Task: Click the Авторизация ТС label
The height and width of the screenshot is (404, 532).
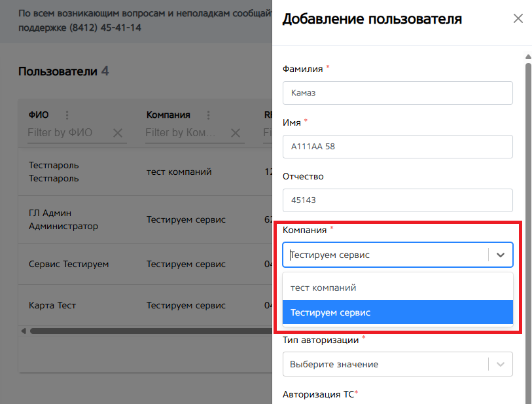Action: [x=318, y=394]
